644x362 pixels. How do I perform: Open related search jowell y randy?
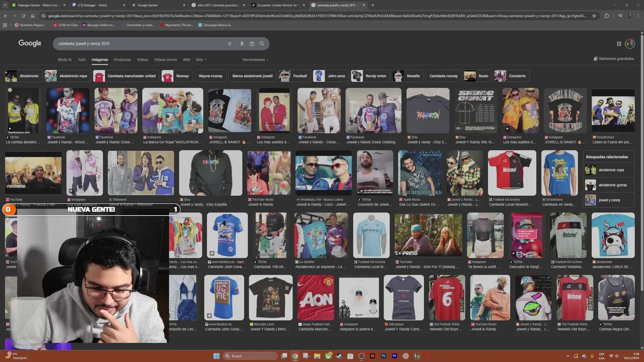tap(609, 200)
